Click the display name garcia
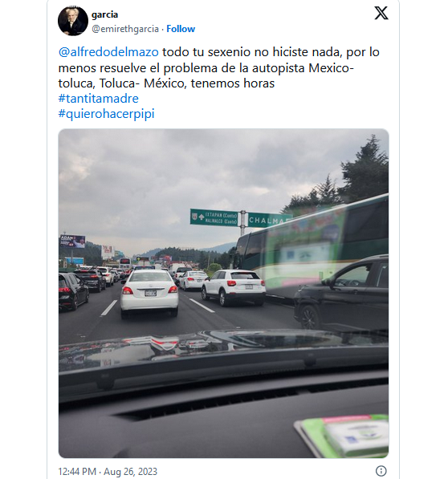The height and width of the screenshot is (479, 448). point(105,14)
